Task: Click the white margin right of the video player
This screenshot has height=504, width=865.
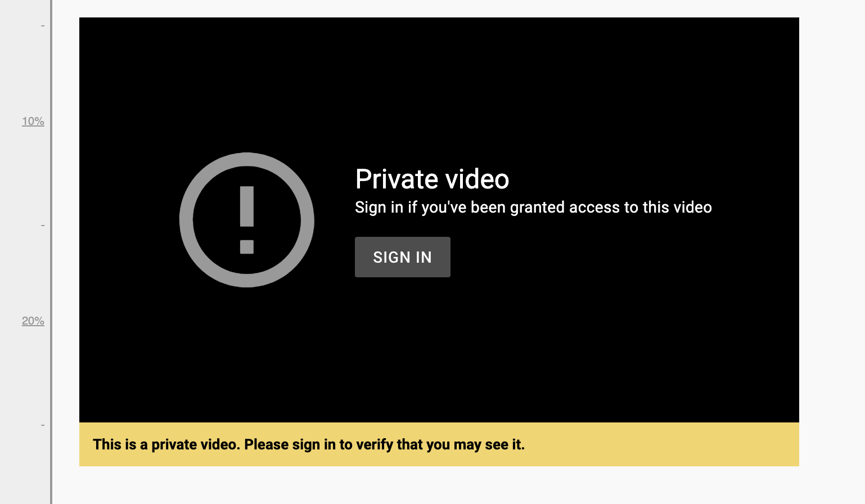Action: 832,242
